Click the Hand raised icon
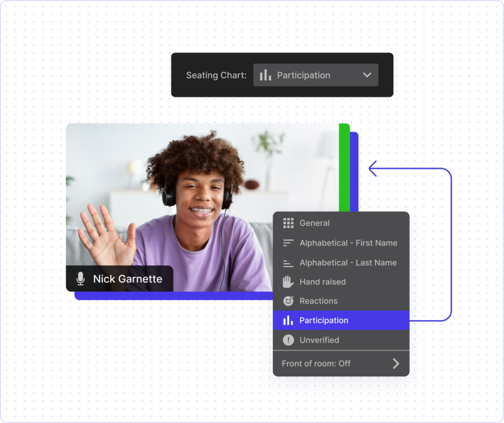The height and width of the screenshot is (423, 504). 288,281
